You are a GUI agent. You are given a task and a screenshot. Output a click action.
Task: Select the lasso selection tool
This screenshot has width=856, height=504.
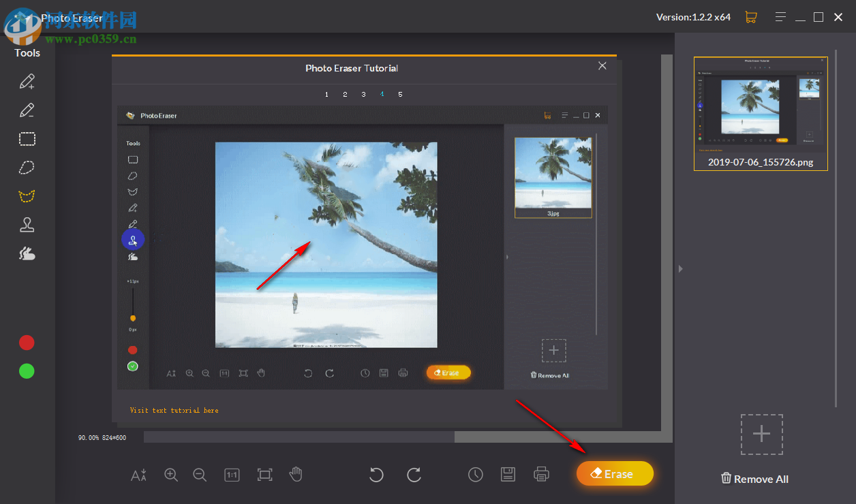[27, 167]
